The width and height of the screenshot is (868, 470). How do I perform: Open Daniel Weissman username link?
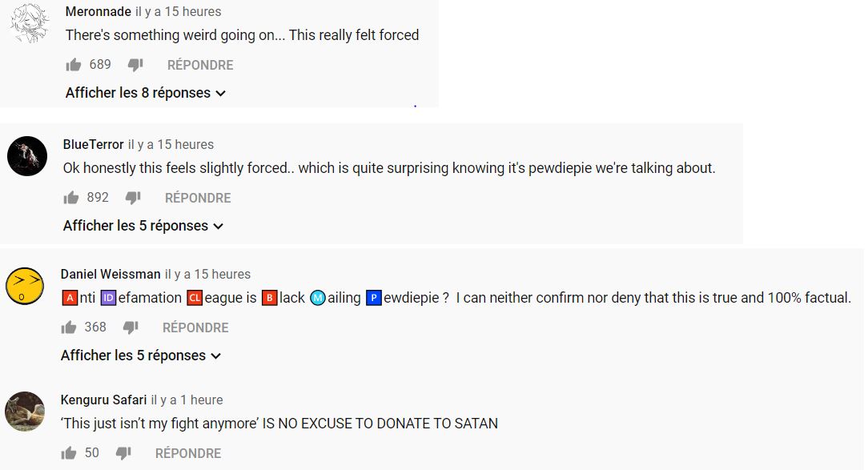click(x=111, y=274)
